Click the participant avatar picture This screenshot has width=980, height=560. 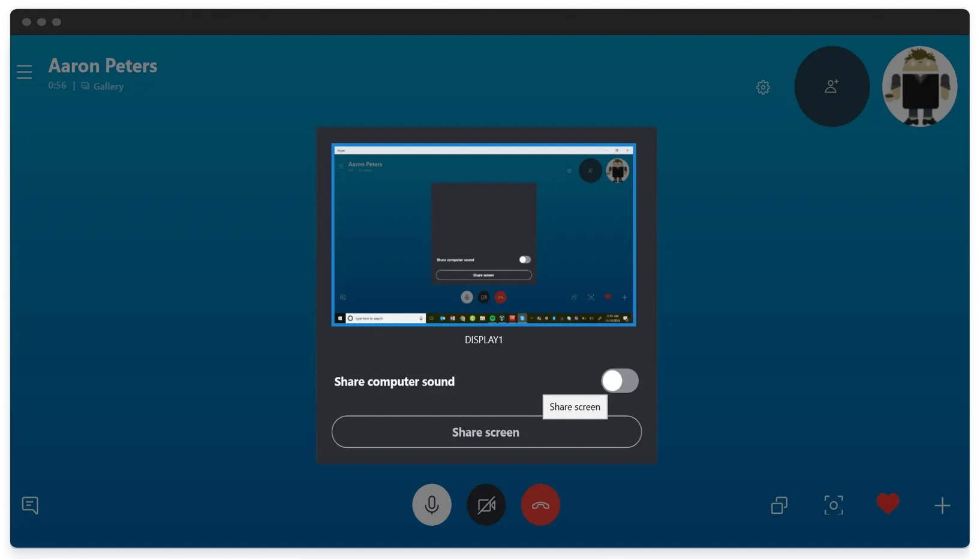pyautogui.click(x=919, y=86)
